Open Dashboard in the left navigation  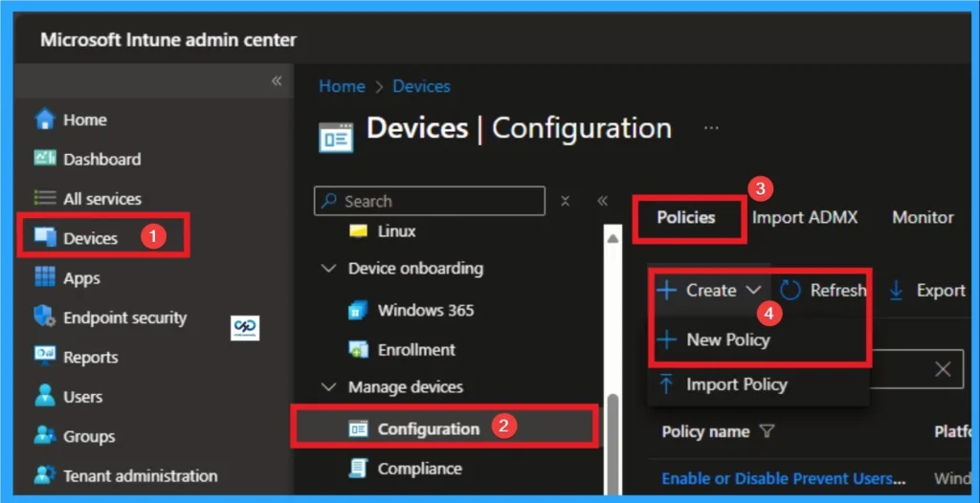[x=101, y=159]
